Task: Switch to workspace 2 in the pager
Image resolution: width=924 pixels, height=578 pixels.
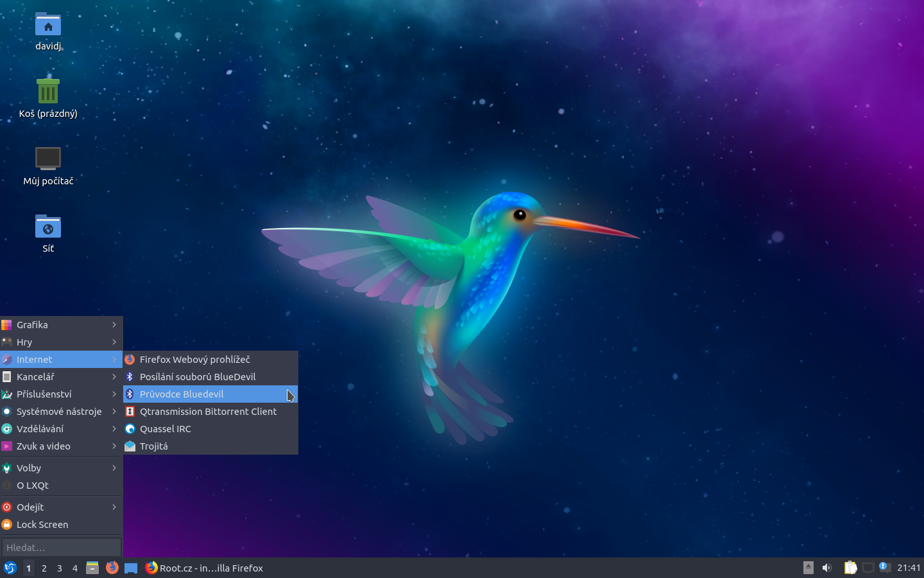Action: pos(44,568)
